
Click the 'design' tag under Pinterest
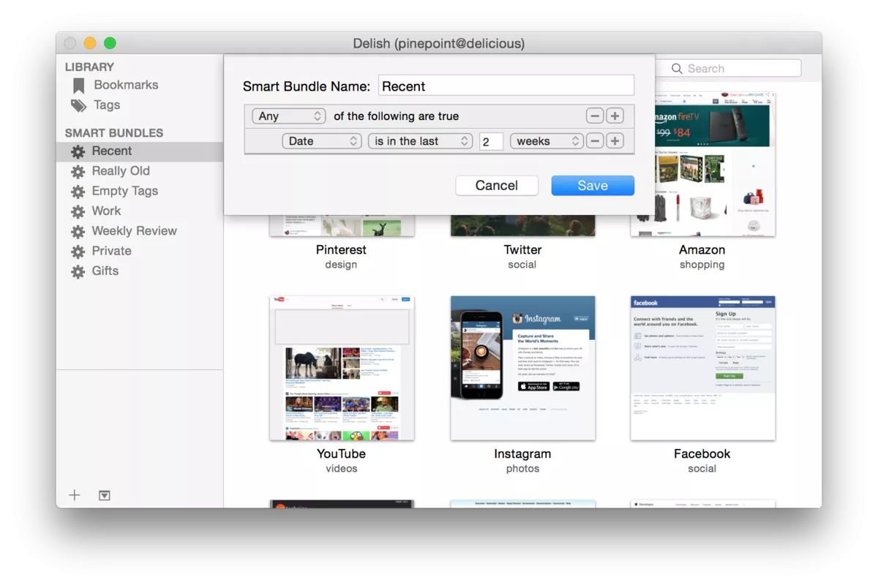click(x=341, y=265)
